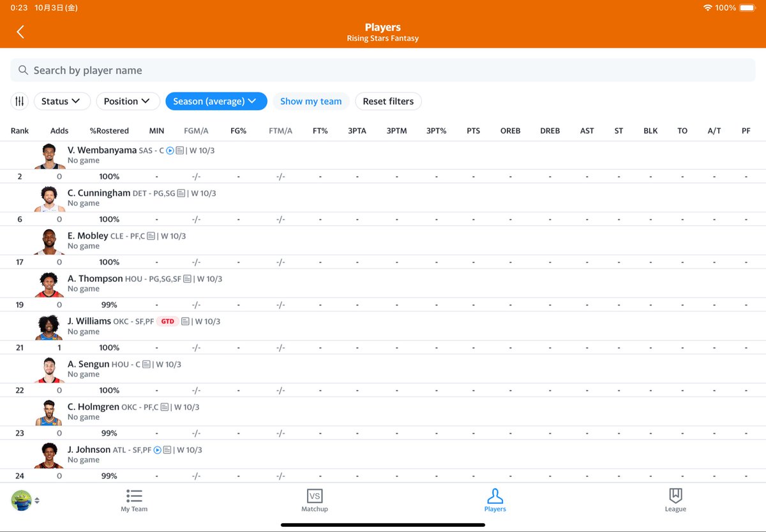This screenshot has height=532, width=766.
Task: Tap the 0:23 clock in status bar
Action: [19, 8]
